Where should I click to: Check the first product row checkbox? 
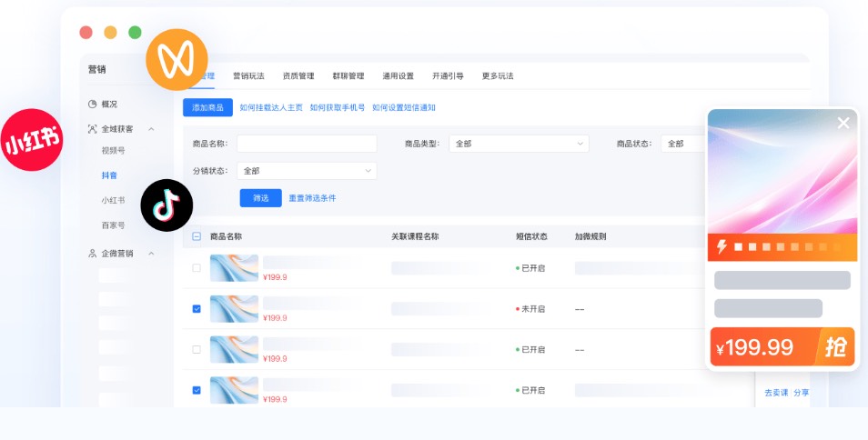point(197,268)
